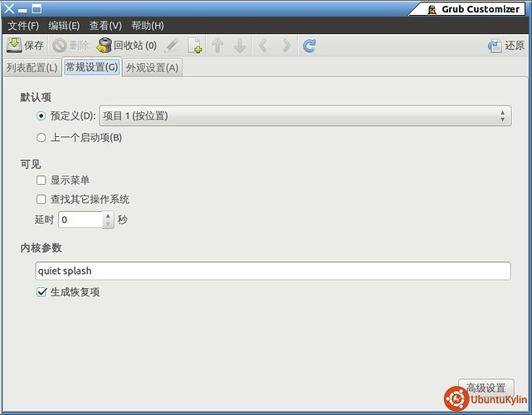Click into the quiet splash kernel parameters field
The height and width of the screenshot is (415, 532).
pos(273,271)
